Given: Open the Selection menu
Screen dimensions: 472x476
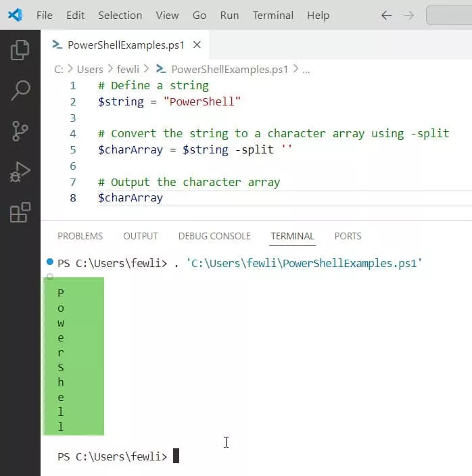Looking at the screenshot, I should [120, 15].
